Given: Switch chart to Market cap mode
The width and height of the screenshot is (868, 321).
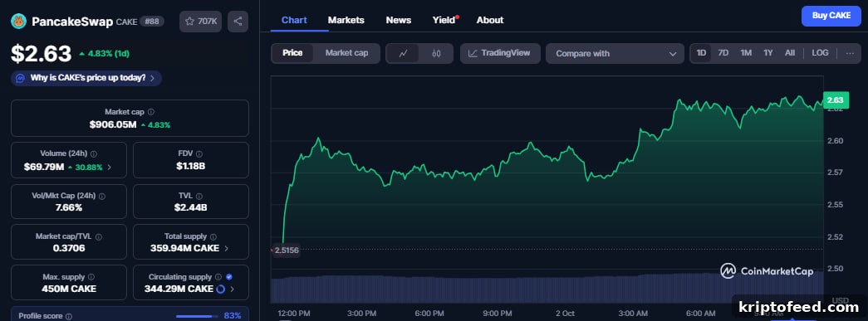Looking at the screenshot, I should 346,53.
